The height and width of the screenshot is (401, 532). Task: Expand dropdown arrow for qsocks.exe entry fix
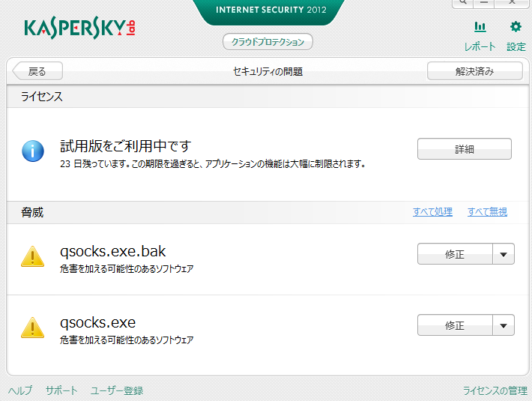[504, 325]
